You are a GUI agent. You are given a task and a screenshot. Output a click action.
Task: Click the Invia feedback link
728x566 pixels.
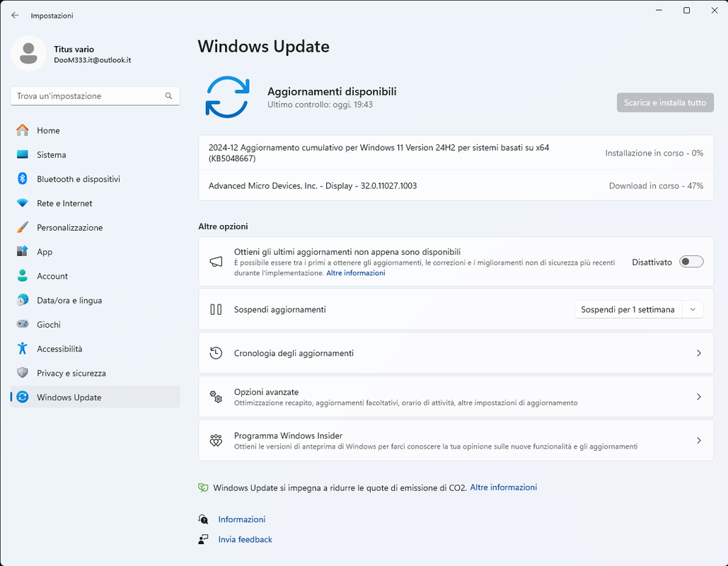[x=245, y=539]
